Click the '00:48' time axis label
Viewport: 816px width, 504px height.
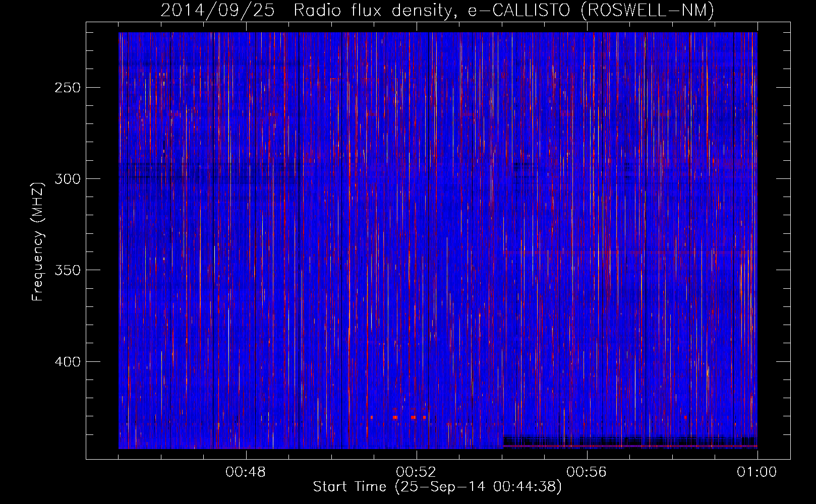(x=246, y=472)
